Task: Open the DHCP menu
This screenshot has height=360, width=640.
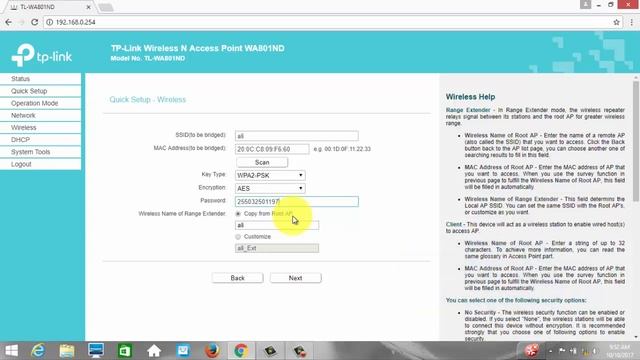Action: pos(40,140)
